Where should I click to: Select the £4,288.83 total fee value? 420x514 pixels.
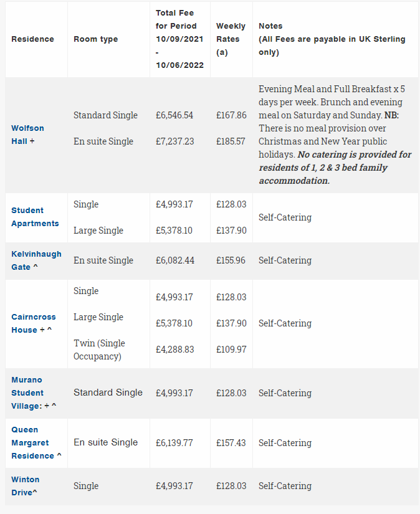174,350
